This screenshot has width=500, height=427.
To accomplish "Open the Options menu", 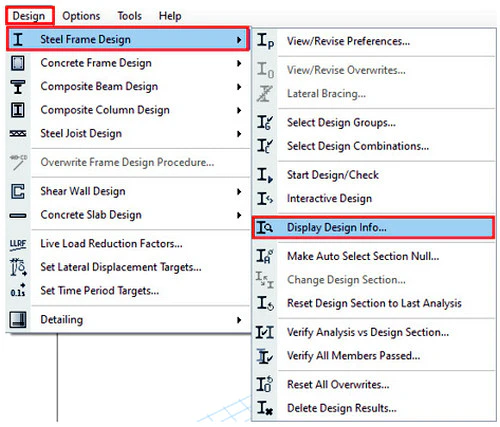I will (81, 16).
